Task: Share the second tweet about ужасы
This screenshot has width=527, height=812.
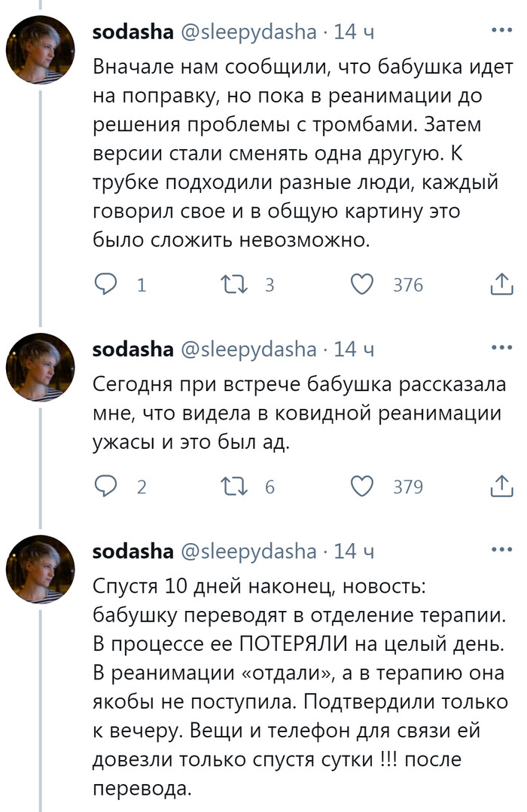Action: pyautogui.click(x=501, y=487)
